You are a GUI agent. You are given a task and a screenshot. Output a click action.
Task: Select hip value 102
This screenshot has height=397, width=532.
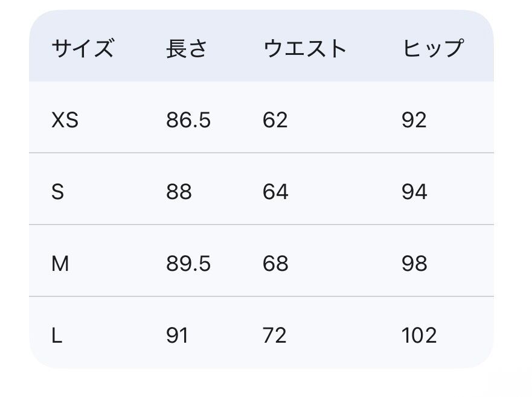pyautogui.click(x=419, y=335)
